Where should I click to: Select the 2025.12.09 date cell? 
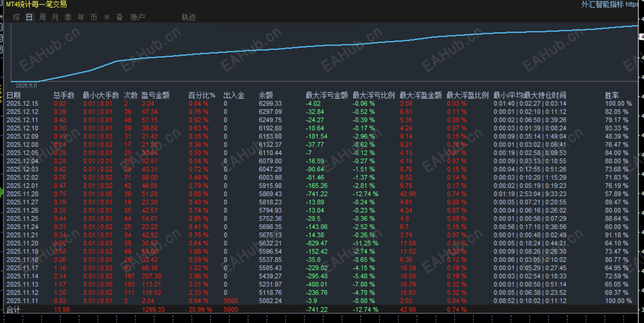(x=23, y=137)
